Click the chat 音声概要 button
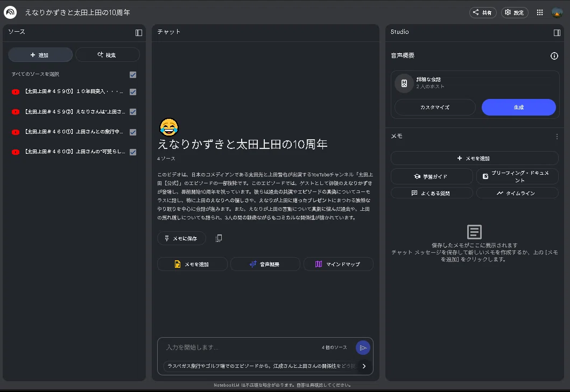 pyautogui.click(x=265, y=264)
